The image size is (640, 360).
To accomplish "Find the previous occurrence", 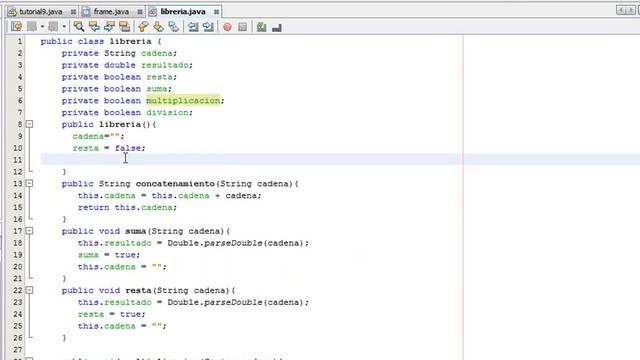I will (94, 27).
